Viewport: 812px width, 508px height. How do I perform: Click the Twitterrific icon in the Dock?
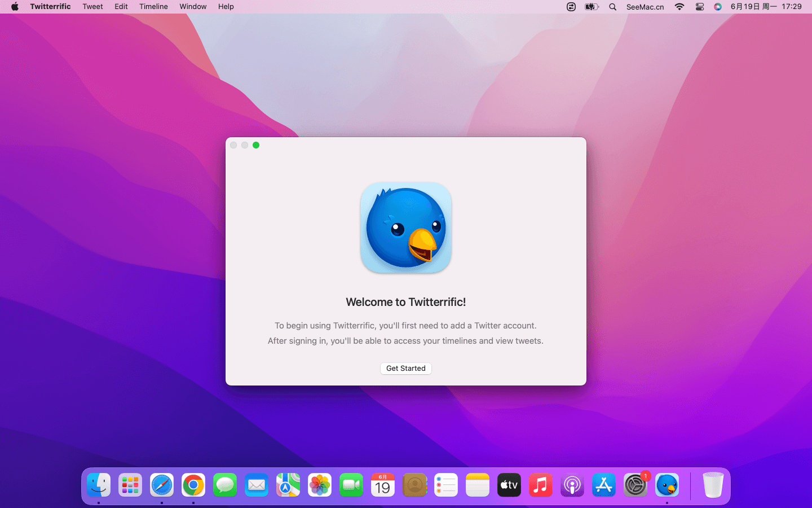pyautogui.click(x=667, y=485)
